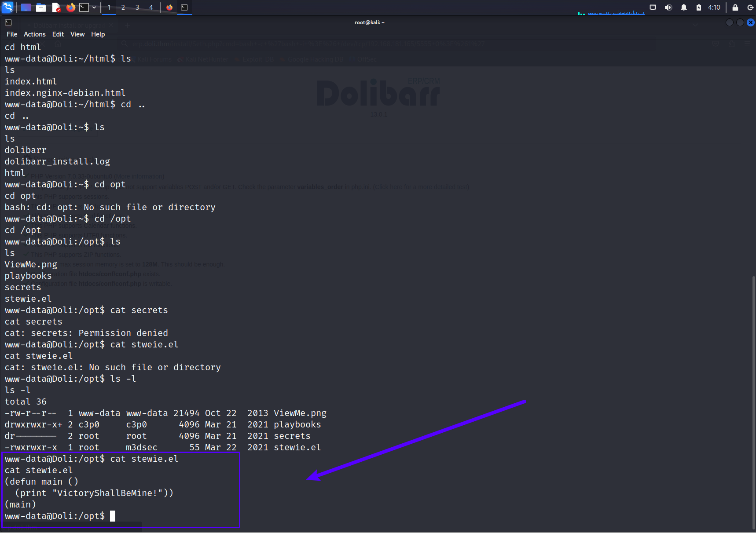Launch the text editor panel icon

click(56, 7)
